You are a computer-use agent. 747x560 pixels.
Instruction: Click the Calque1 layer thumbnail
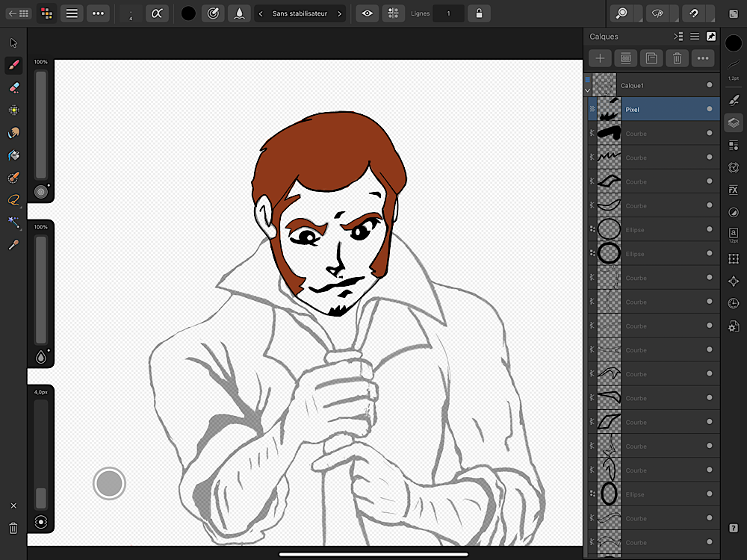click(x=604, y=85)
